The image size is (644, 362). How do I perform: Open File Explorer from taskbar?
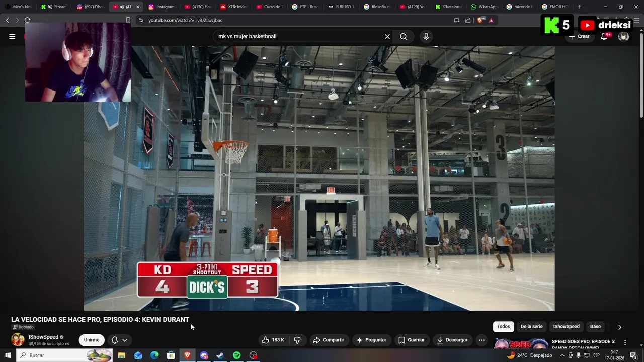pos(121,355)
